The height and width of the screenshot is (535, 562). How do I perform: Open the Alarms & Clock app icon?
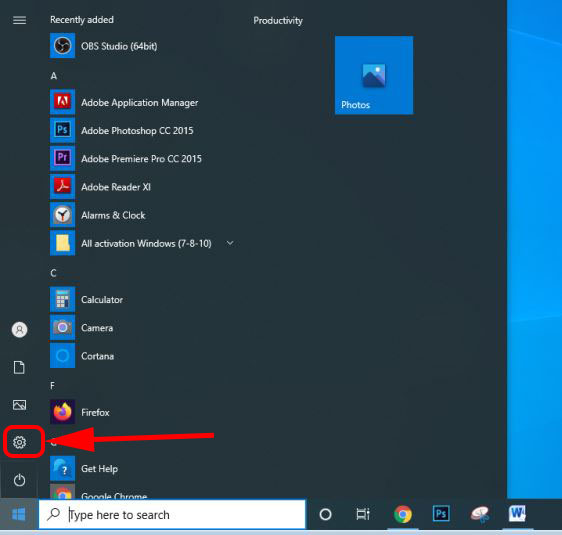(x=62, y=215)
